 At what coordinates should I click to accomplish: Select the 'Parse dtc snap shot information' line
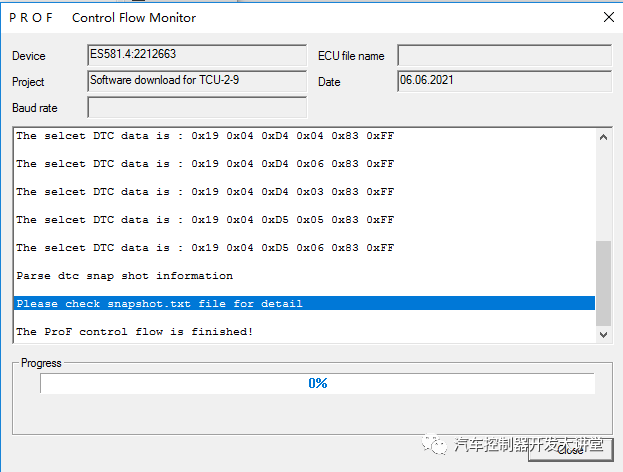[125, 276]
